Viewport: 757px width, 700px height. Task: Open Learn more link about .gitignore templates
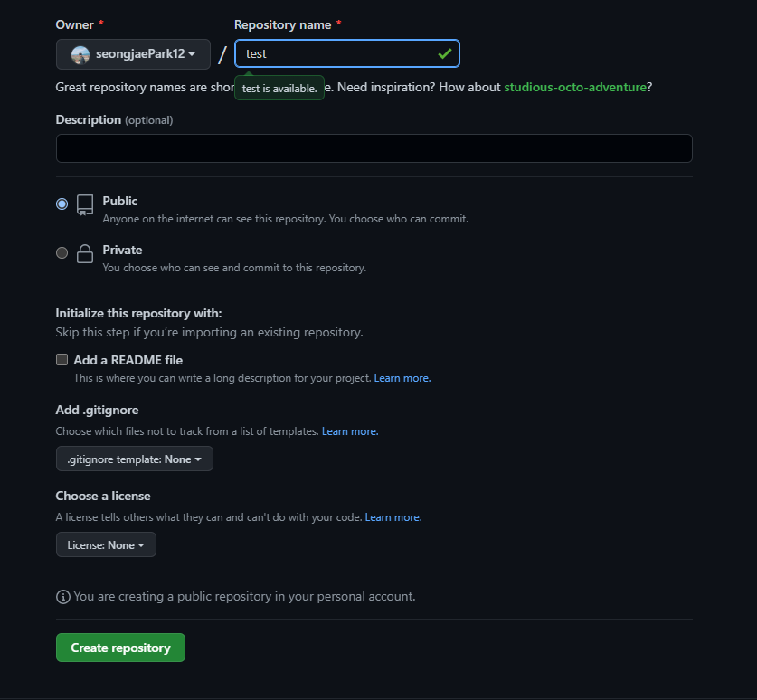[x=350, y=431]
